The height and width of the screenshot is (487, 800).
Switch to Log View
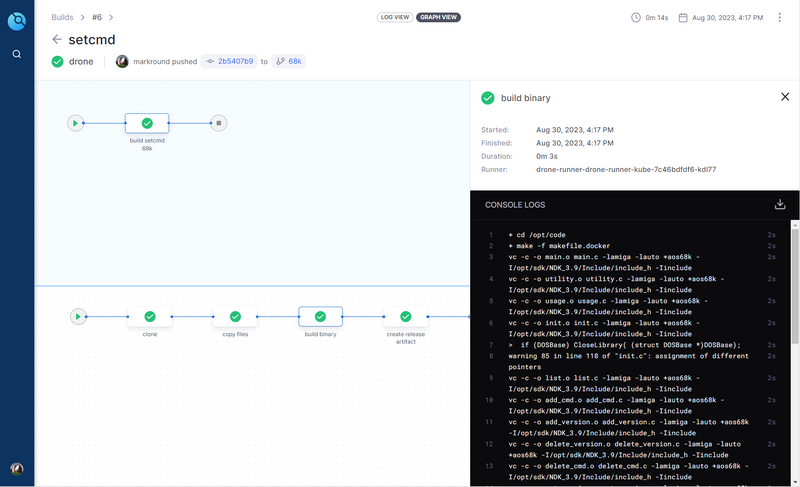click(x=394, y=17)
